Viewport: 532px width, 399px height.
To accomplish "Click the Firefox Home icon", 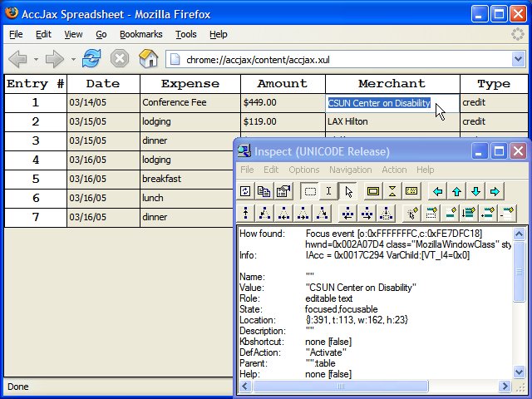I will 148,59.
